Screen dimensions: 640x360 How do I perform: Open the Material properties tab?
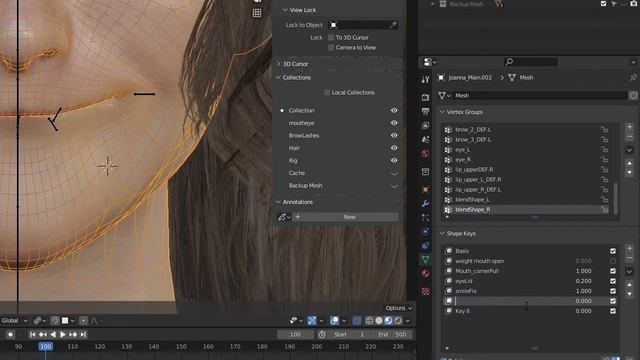(x=425, y=273)
